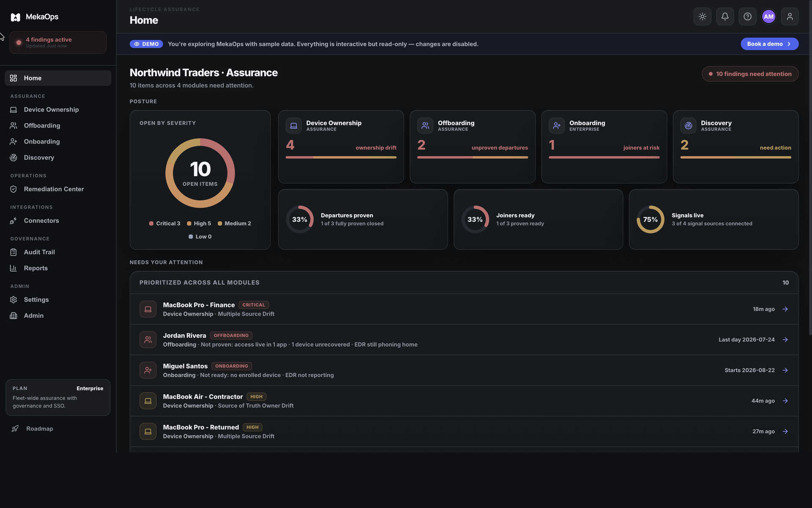Click the Settings gear icon in sidebar

click(14, 300)
